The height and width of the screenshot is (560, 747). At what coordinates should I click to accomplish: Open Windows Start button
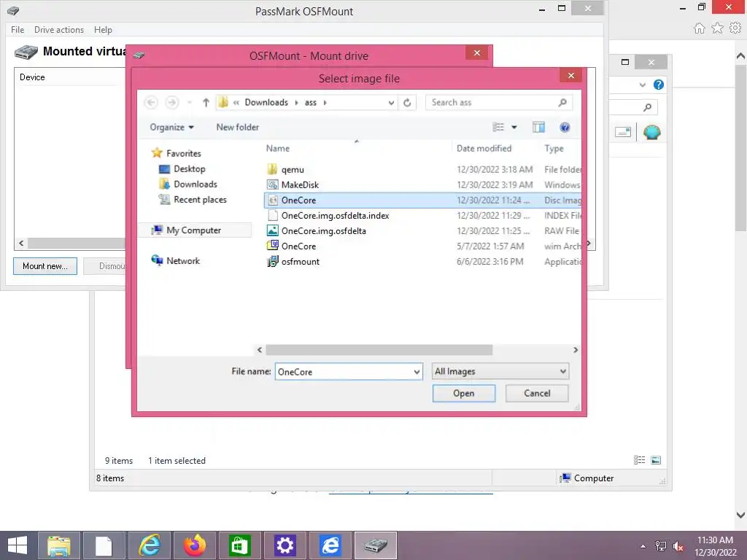pyautogui.click(x=18, y=545)
